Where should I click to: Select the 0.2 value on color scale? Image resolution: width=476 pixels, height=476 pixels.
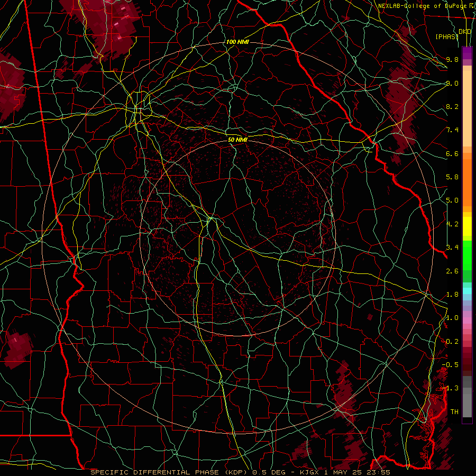pyautogui.click(x=452, y=342)
